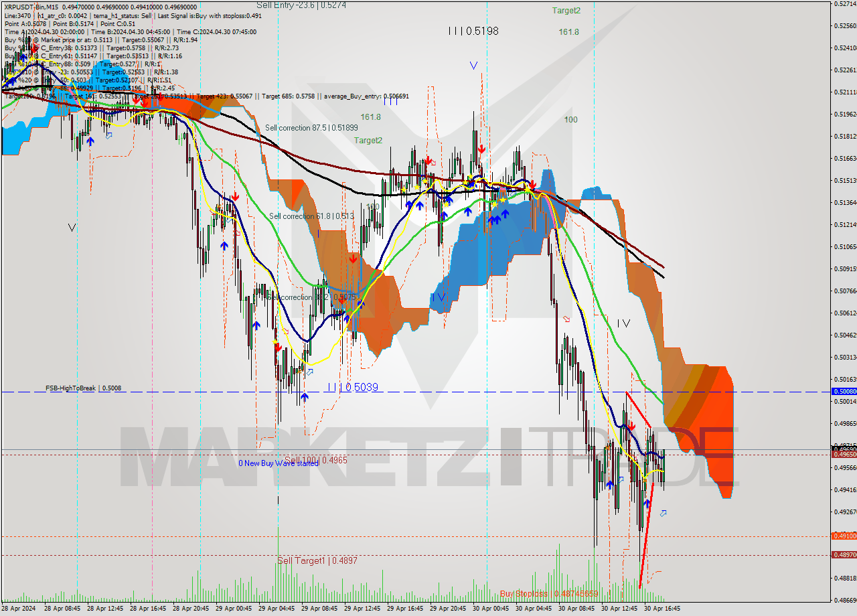Click the orange 0.4910 price tag
857x616 pixels.
click(844, 536)
